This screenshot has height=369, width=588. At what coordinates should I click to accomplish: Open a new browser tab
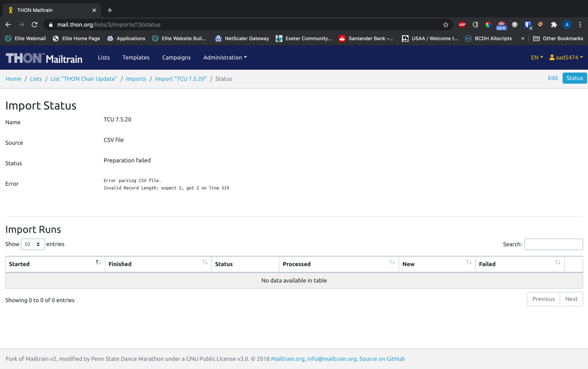[110, 10]
